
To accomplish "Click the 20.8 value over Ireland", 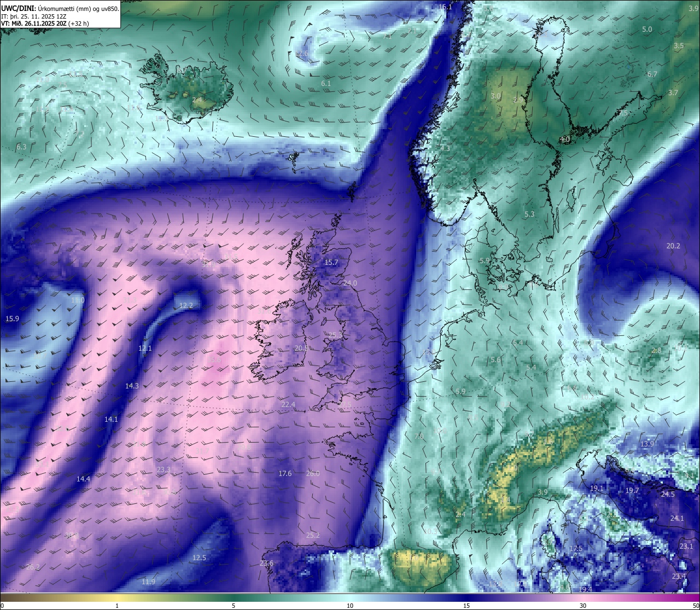I will [301, 348].
